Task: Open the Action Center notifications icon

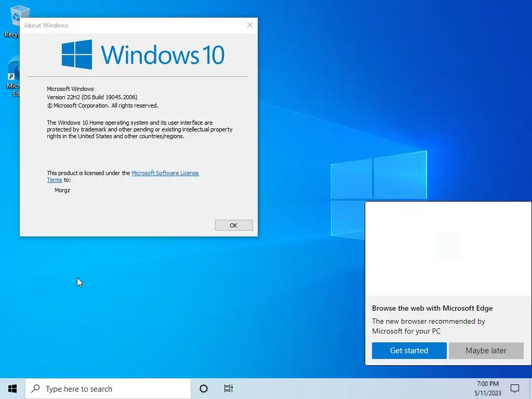Action: pos(515,389)
